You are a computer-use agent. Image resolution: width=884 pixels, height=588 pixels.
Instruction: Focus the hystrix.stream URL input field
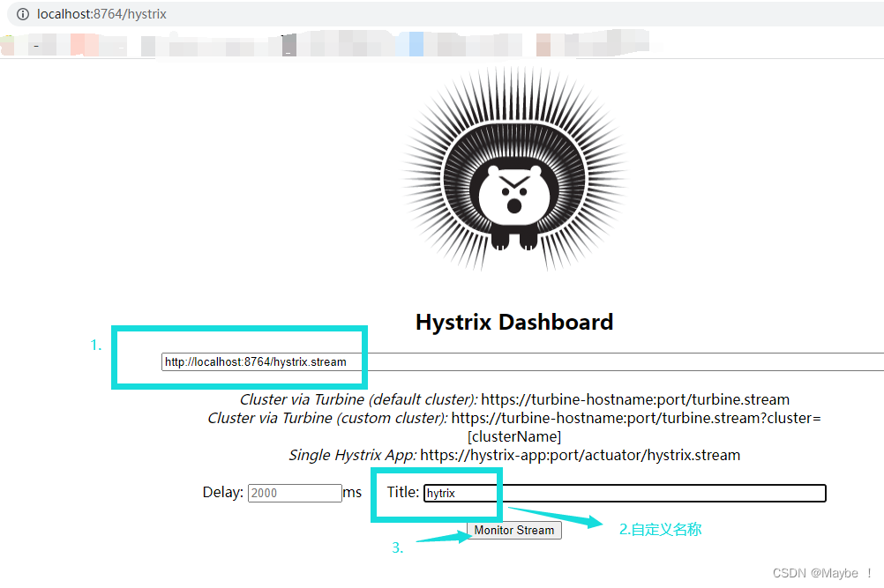coord(522,362)
